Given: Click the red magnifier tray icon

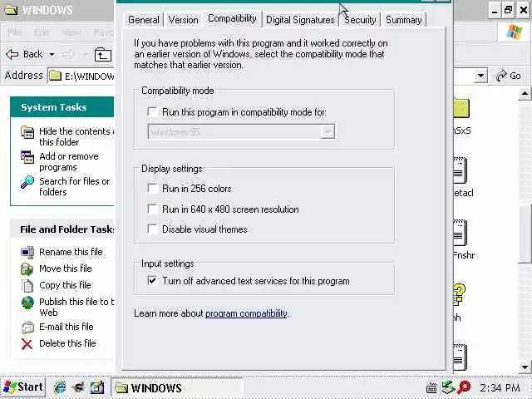Looking at the screenshot, I should 464,387.
